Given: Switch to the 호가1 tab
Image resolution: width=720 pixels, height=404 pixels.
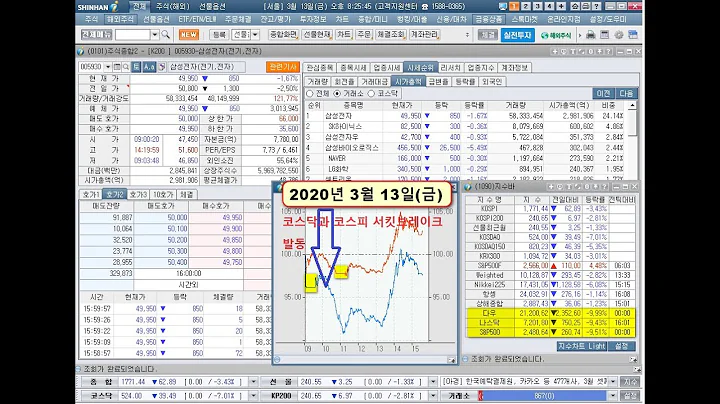Looking at the screenshot, I should click(x=90, y=195).
